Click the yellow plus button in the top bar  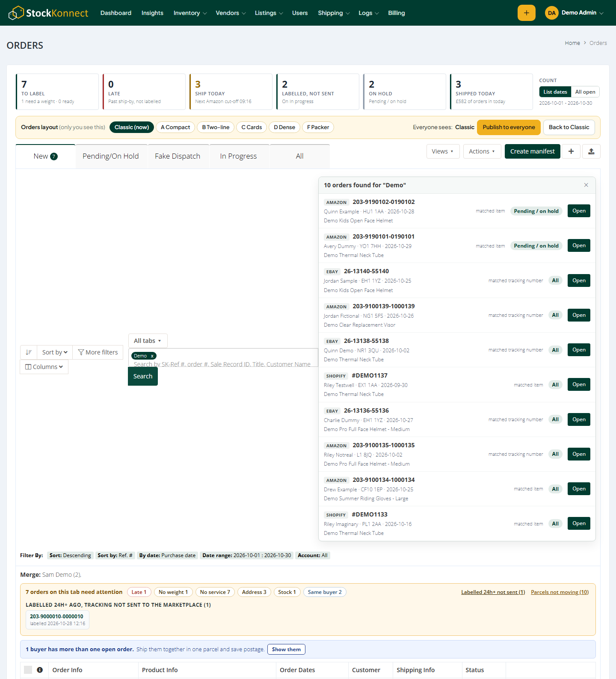point(527,13)
